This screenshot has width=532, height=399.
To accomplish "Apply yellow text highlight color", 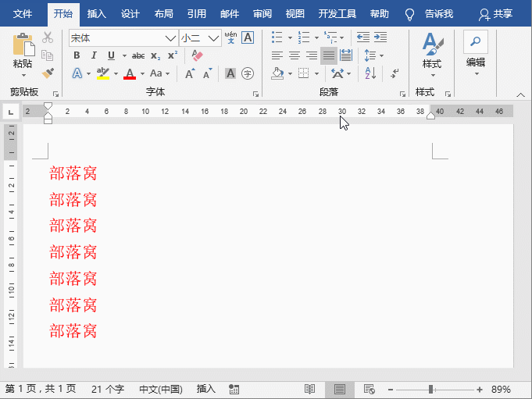I will (103, 73).
